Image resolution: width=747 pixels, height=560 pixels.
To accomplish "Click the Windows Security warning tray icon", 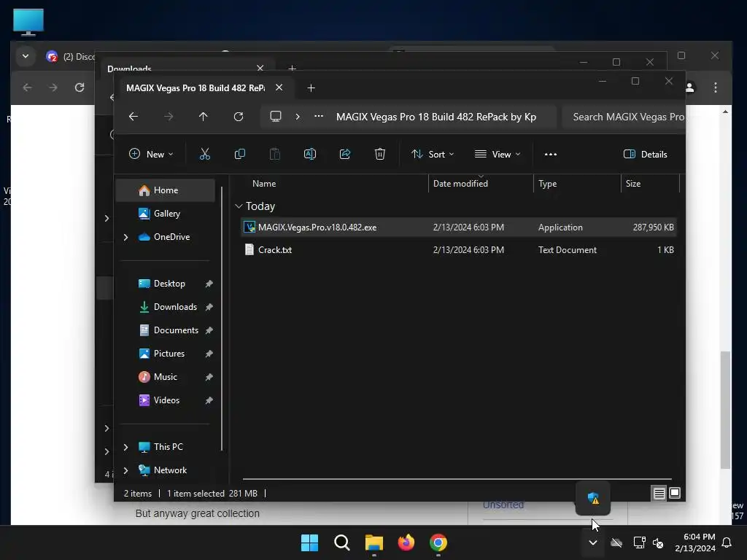I will pyautogui.click(x=593, y=499).
